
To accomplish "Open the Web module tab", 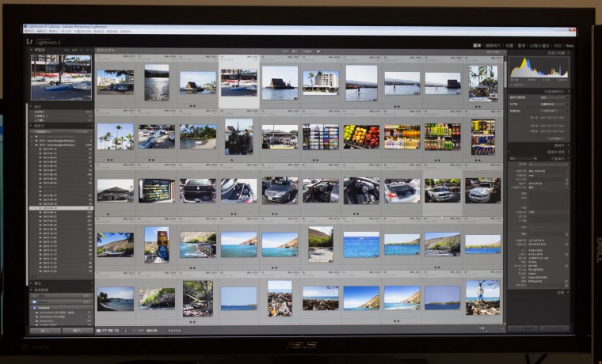I will [570, 46].
